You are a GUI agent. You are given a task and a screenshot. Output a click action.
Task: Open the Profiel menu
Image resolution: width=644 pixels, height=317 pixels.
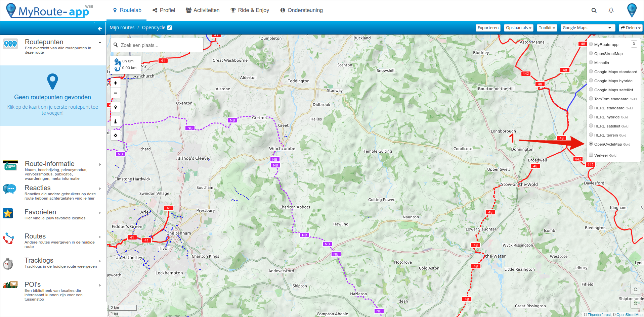tap(164, 10)
